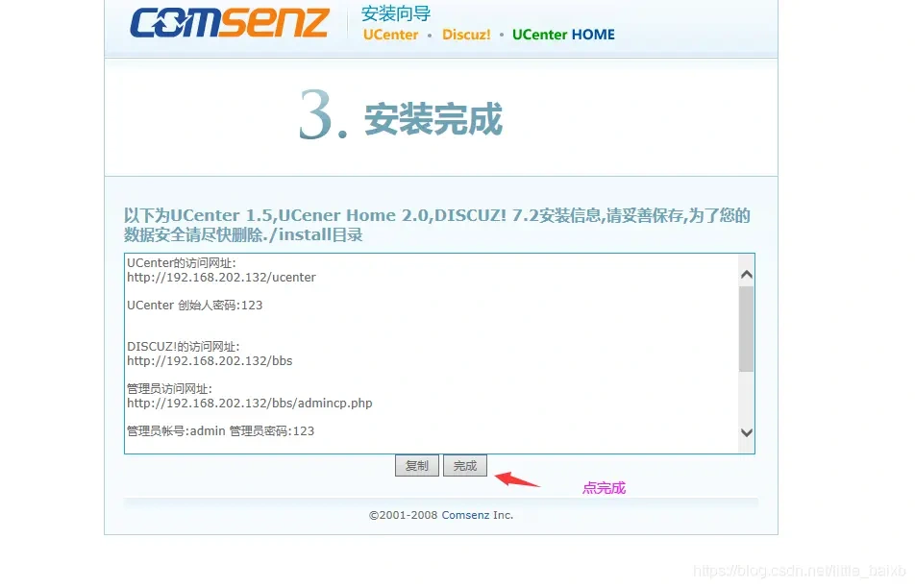Open the Comsenz Inc. footer link
The width and height of the screenshot is (915, 588).
465,515
